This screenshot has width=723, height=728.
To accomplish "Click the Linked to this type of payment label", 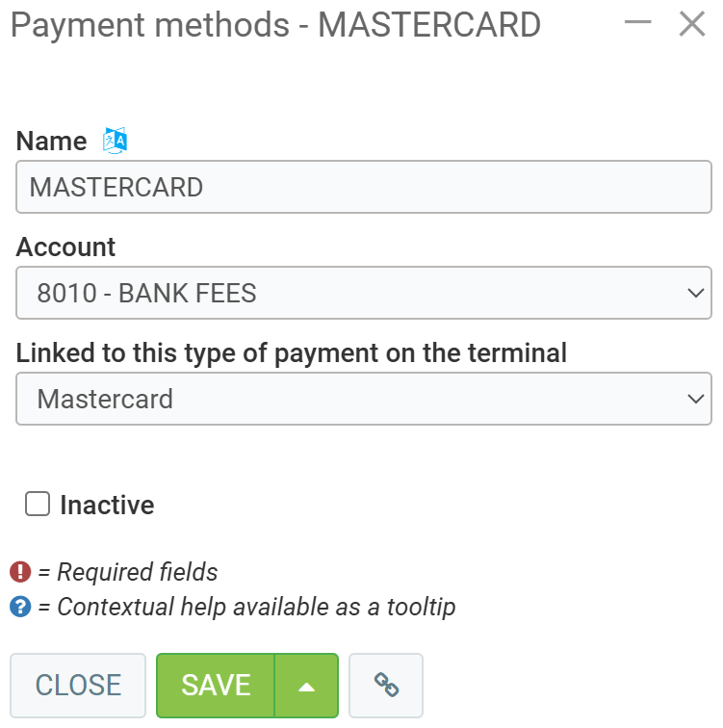I will [291, 353].
